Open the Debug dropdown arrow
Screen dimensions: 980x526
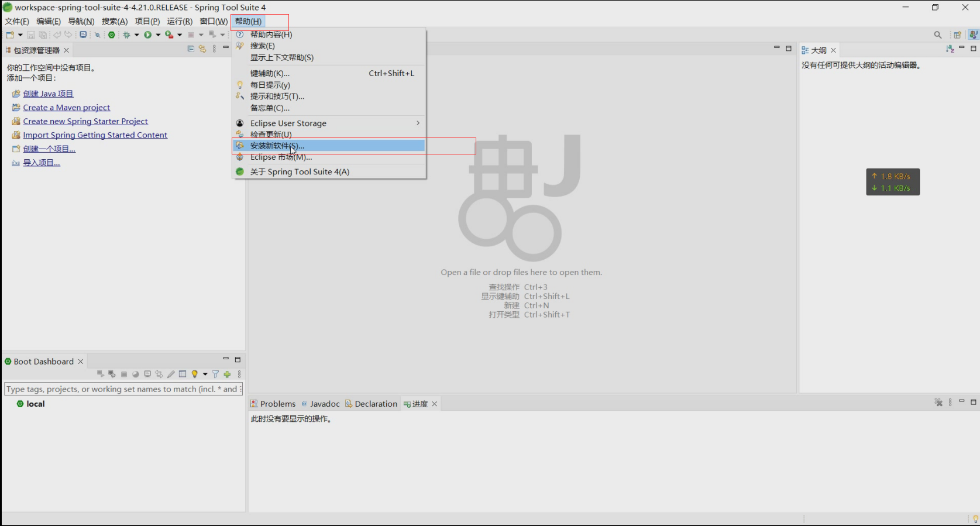click(x=137, y=35)
